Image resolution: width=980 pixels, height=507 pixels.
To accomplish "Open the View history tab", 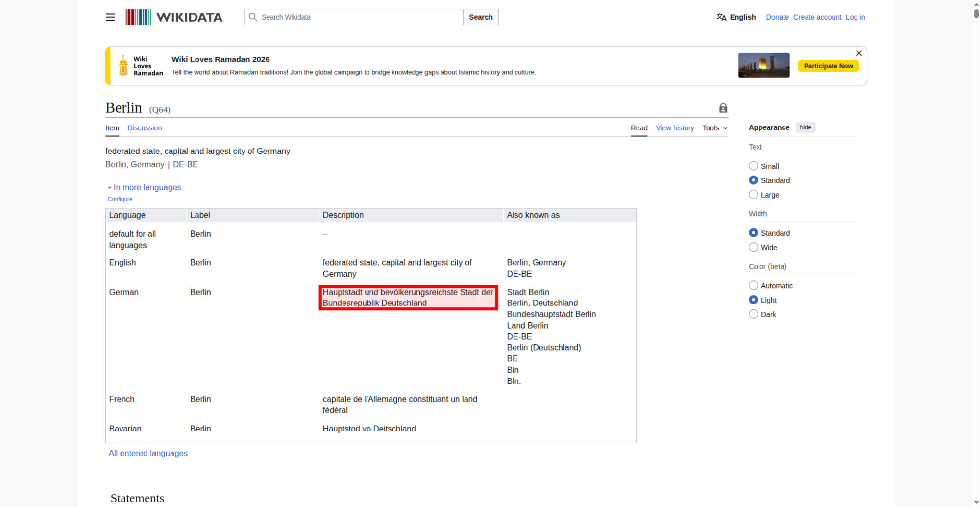I will (675, 128).
